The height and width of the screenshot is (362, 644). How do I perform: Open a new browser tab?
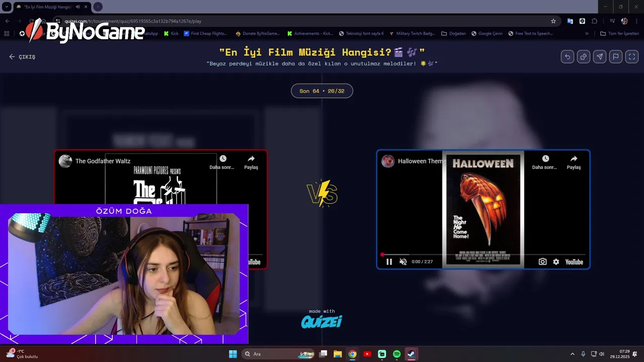coord(98,7)
